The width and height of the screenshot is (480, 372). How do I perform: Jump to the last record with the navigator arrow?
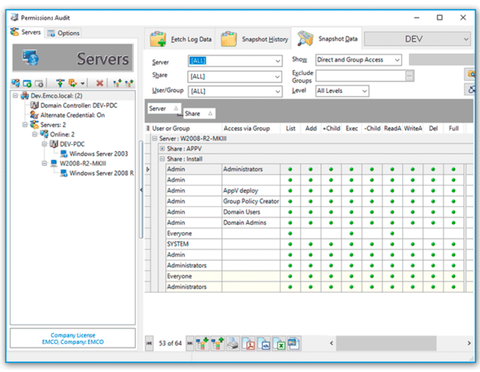point(190,343)
